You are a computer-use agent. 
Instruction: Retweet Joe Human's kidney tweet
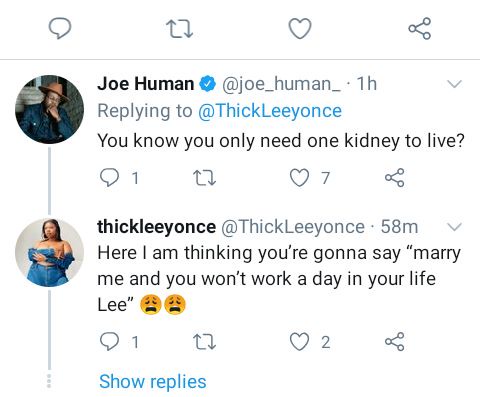click(205, 178)
